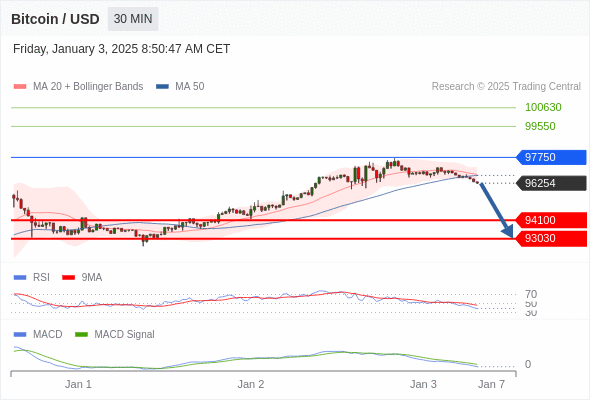This screenshot has height=400, width=590.
Task: Click the 'Jan 2' date axis label
Action: point(251,385)
